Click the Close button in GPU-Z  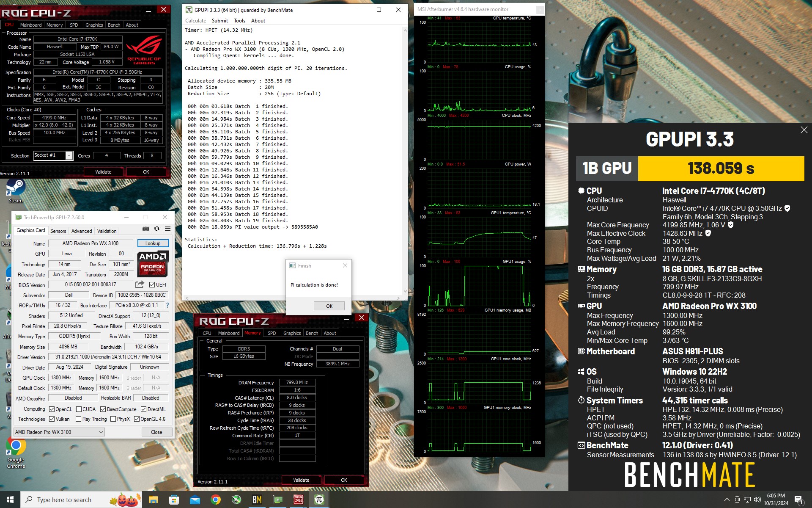pyautogui.click(x=156, y=432)
